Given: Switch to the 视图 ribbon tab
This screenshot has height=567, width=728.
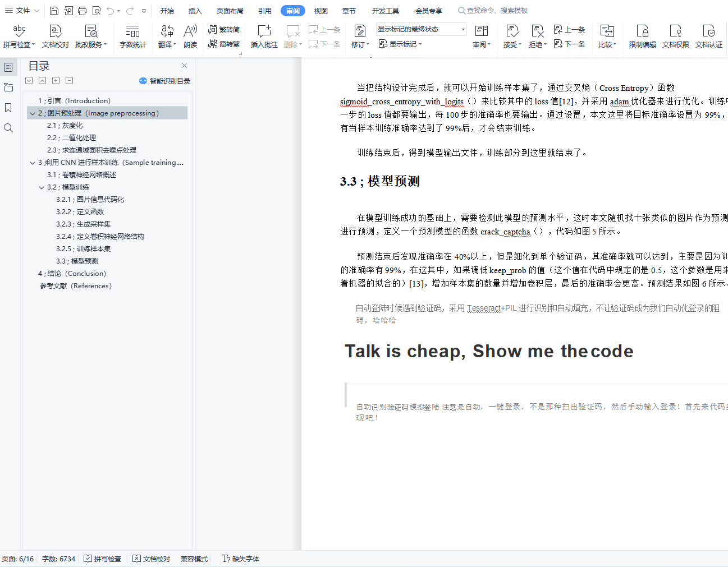Looking at the screenshot, I should 320,11.
